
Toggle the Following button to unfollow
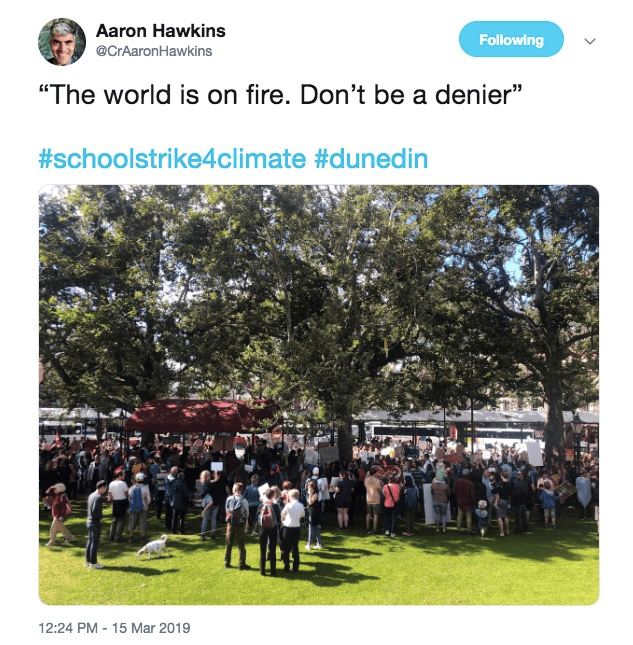tap(511, 39)
